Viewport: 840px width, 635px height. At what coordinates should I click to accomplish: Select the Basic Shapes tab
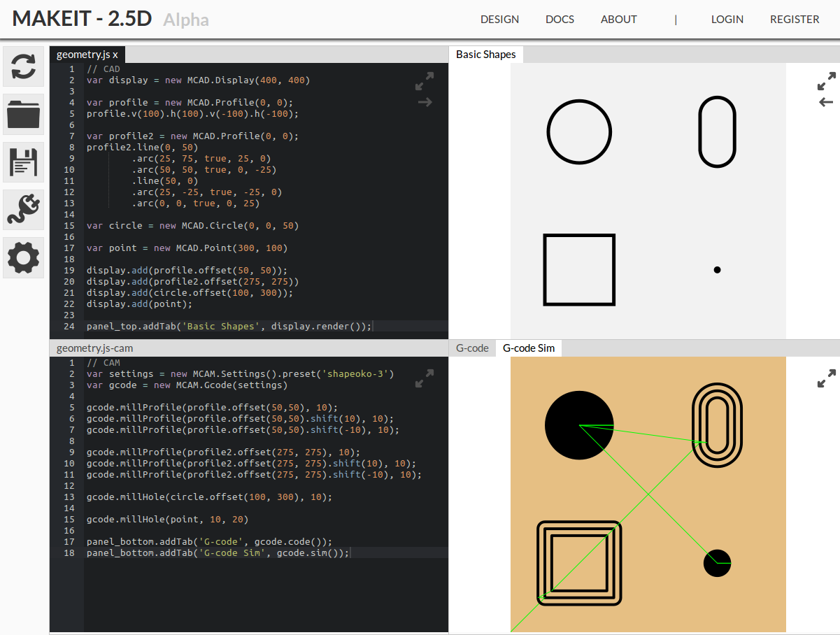click(x=485, y=55)
